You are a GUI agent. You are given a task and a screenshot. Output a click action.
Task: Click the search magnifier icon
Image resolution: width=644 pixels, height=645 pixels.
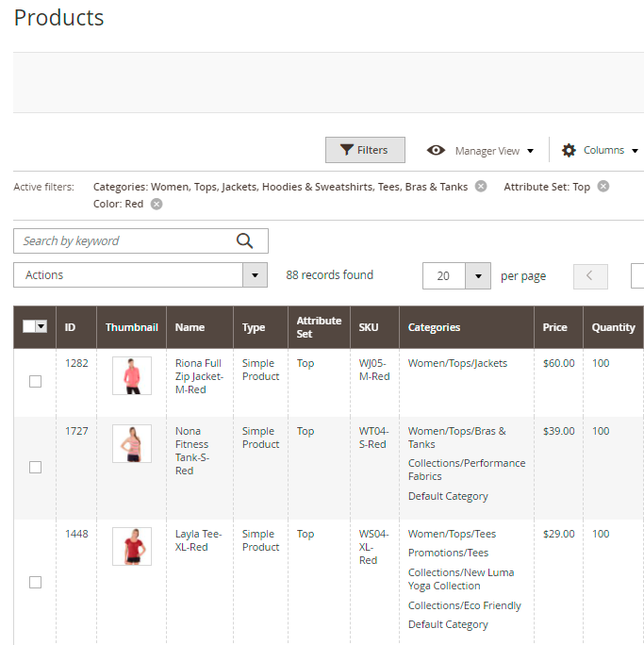(x=245, y=241)
